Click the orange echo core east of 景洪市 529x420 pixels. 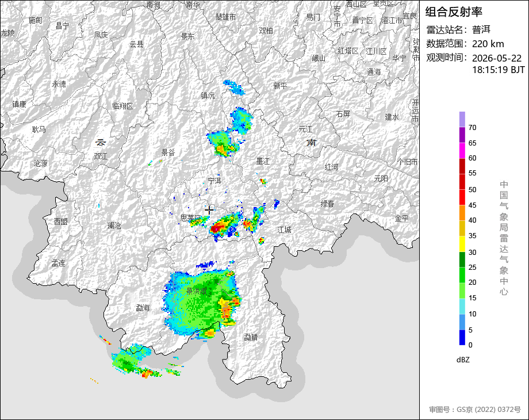227,310
